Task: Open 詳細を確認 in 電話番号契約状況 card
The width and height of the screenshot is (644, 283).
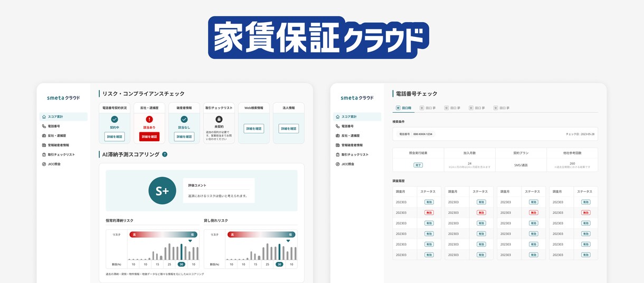Action: [115, 137]
